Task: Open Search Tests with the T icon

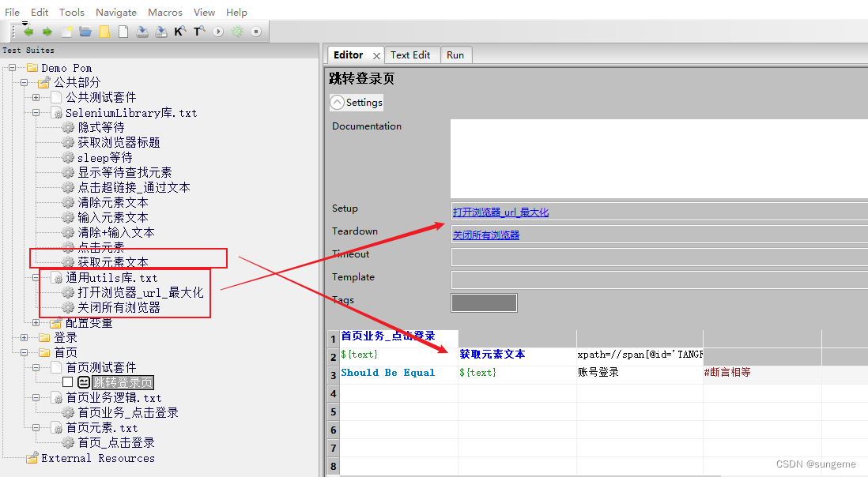Action: click(199, 32)
